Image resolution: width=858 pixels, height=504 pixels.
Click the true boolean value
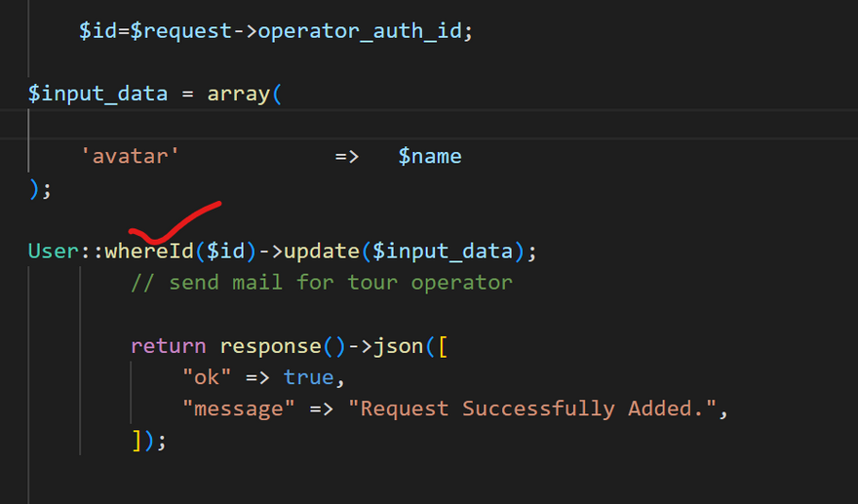pos(309,377)
